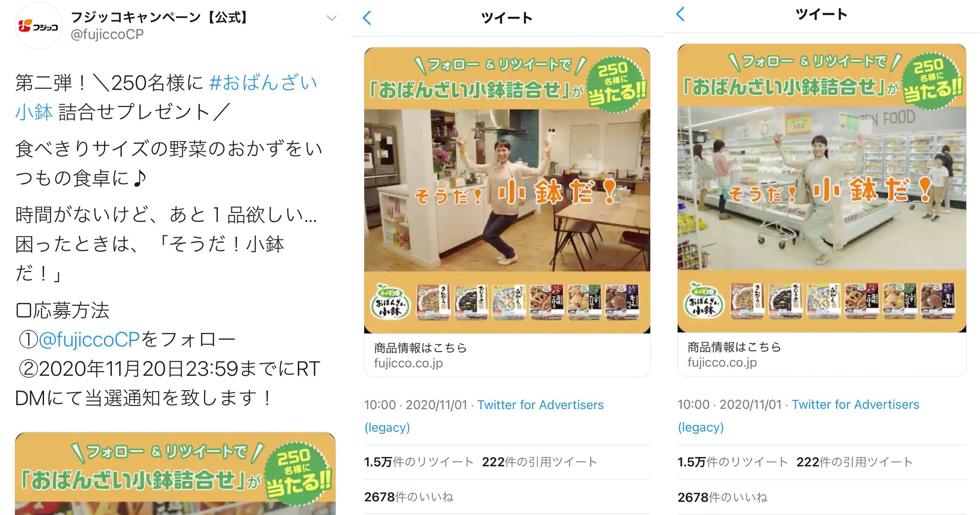Go back from the middle tweet view

pos(367,18)
